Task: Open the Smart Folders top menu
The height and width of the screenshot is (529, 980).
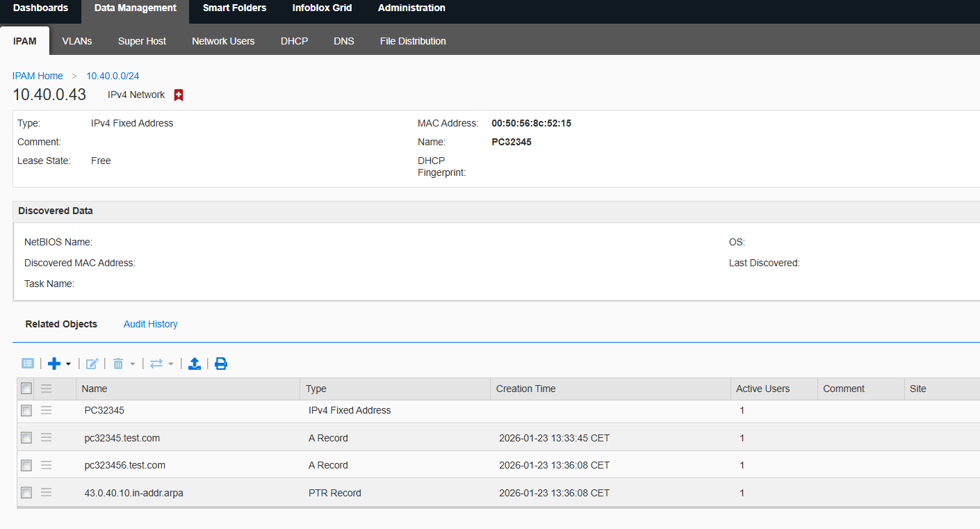Action: (234, 8)
